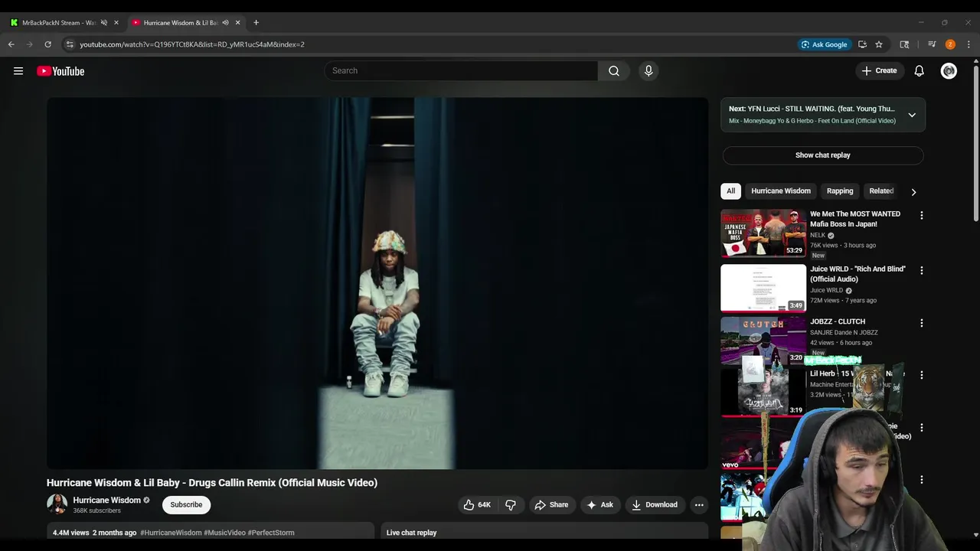
Task: Open Chrome three-dot menu
Action: point(969,44)
